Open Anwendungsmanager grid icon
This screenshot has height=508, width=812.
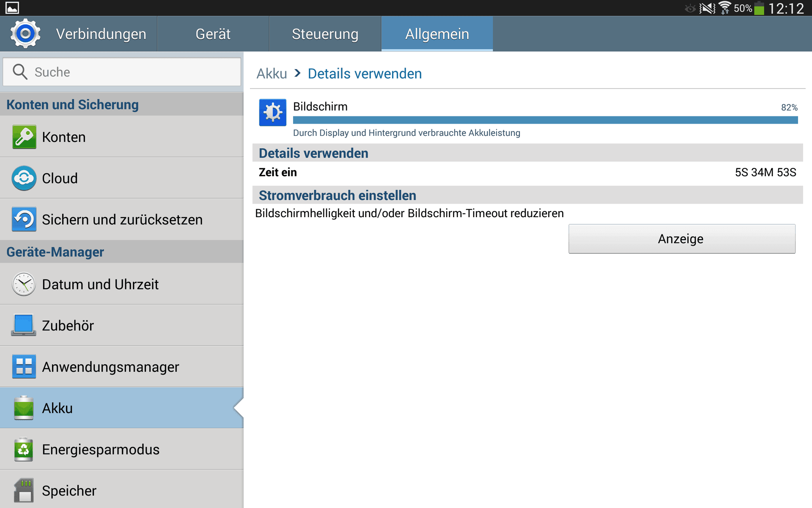(x=24, y=367)
